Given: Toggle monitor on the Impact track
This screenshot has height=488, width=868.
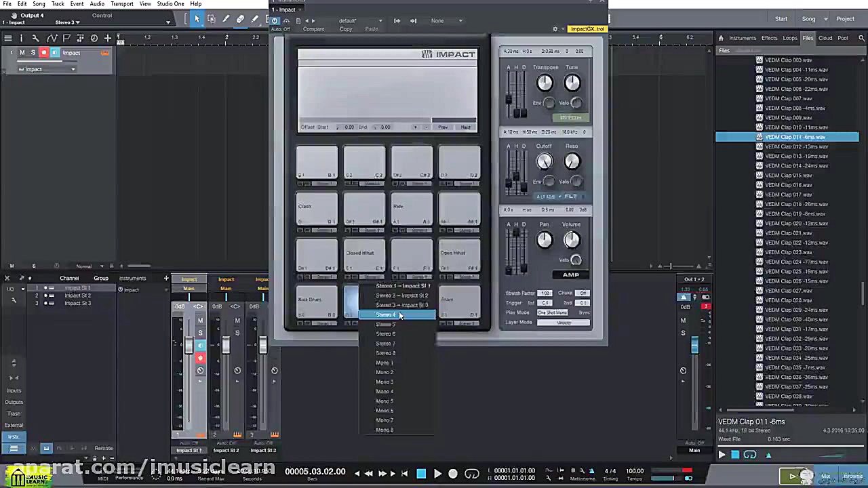Looking at the screenshot, I should pos(54,53).
